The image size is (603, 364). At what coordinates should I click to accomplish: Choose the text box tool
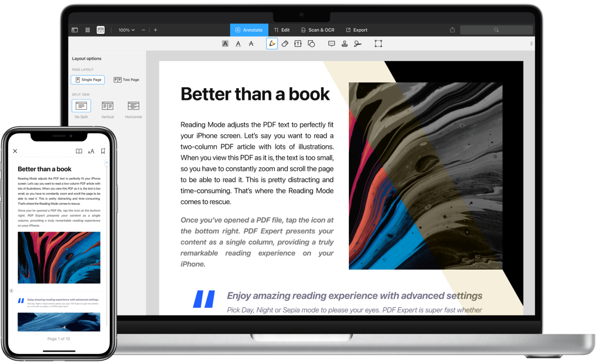[x=298, y=44]
